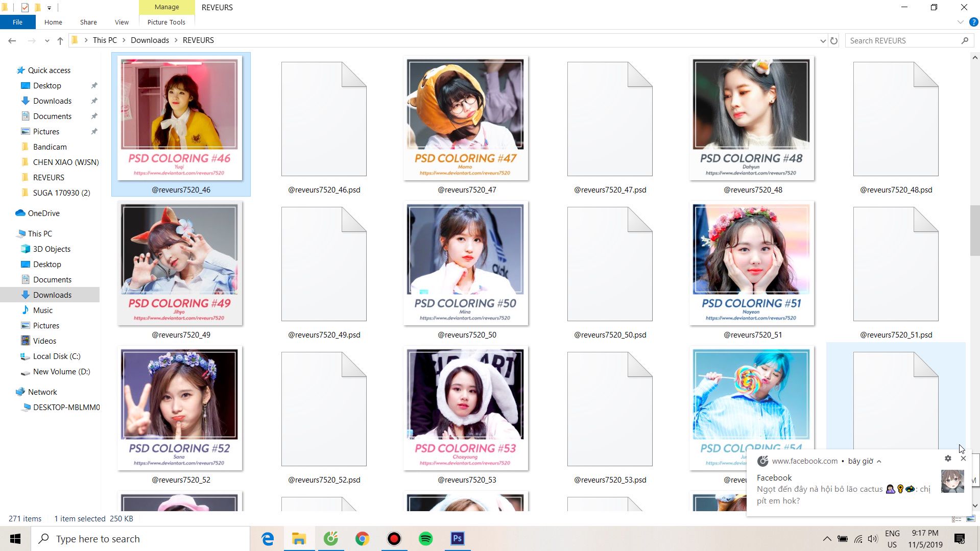The width and height of the screenshot is (980, 551).
Task: Expand the address bar history dropdown
Action: tap(823, 41)
